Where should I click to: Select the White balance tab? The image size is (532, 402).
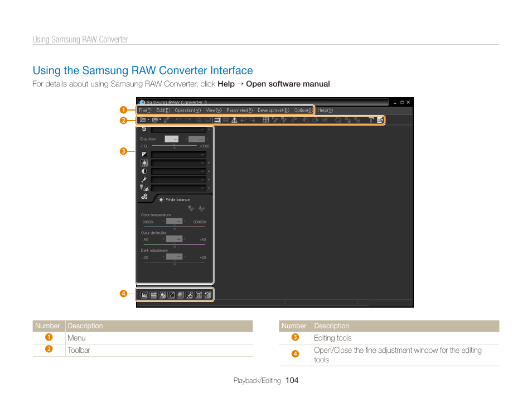click(175, 200)
